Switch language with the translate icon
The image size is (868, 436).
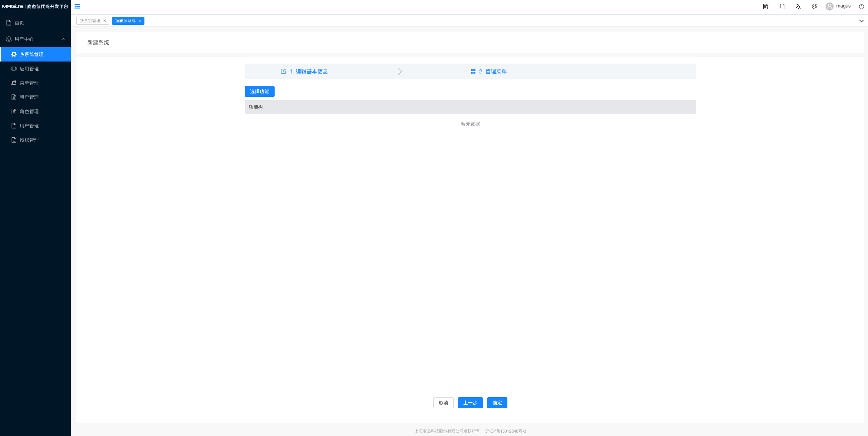click(798, 6)
